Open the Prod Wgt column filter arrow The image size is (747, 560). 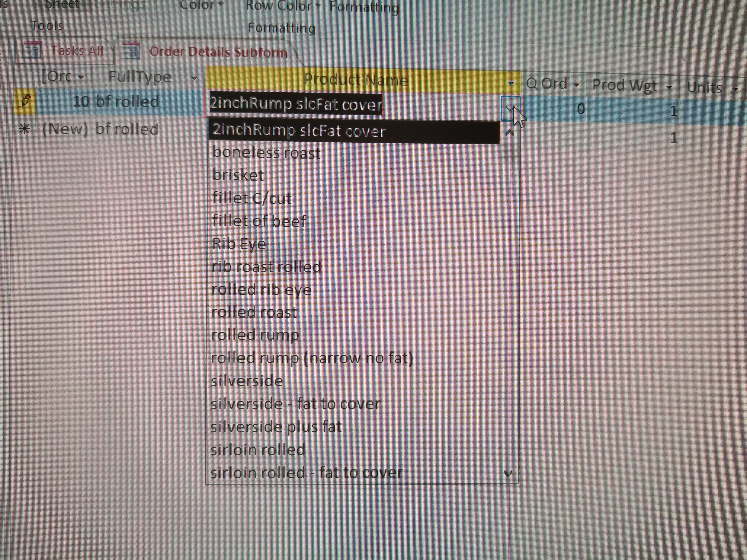tap(669, 87)
